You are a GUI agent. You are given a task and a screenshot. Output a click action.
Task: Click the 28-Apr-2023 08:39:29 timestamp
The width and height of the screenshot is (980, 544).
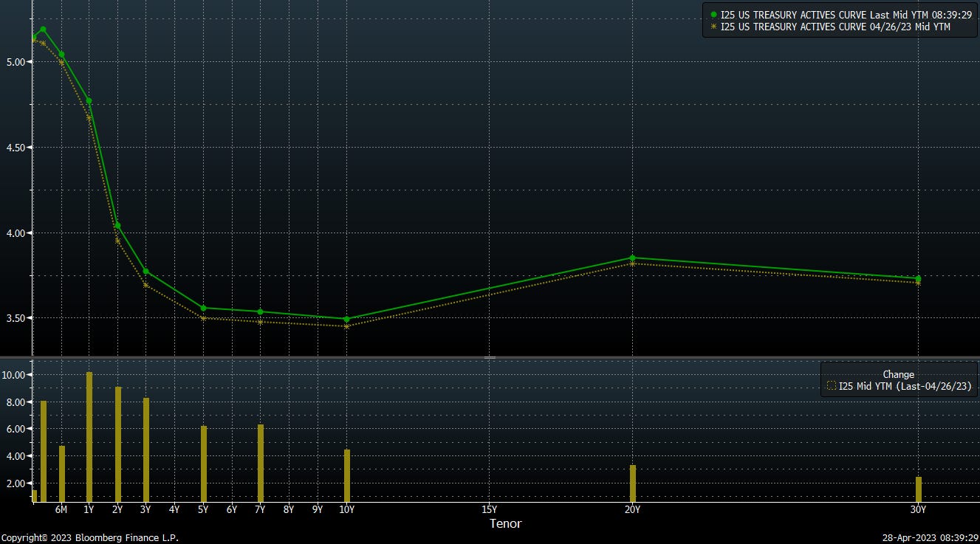click(x=930, y=538)
